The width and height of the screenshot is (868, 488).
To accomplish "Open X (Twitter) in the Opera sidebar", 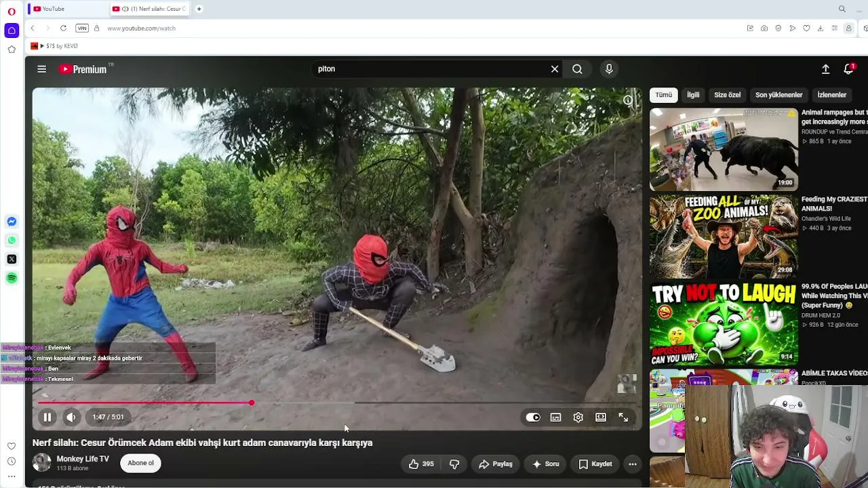I will tap(12, 259).
